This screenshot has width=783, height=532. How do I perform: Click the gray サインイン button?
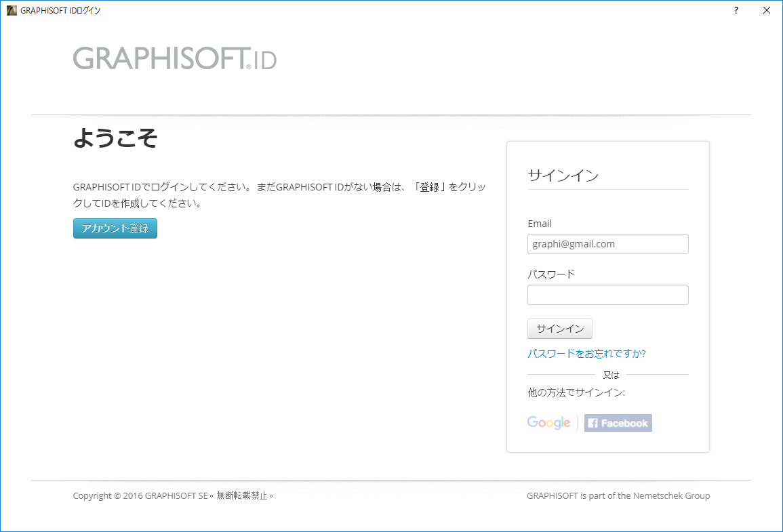[x=560, y=329]
